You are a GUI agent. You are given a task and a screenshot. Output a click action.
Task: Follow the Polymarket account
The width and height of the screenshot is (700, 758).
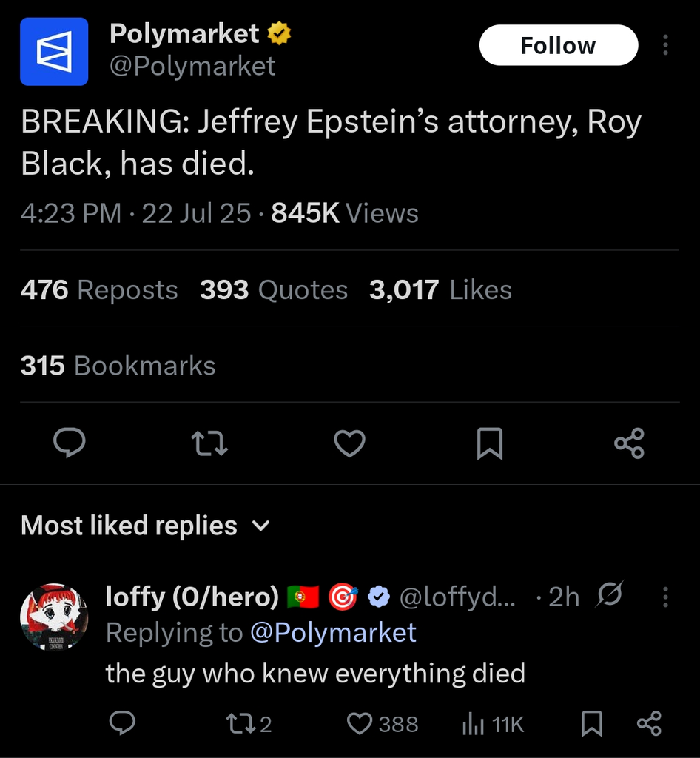(559, 45)
